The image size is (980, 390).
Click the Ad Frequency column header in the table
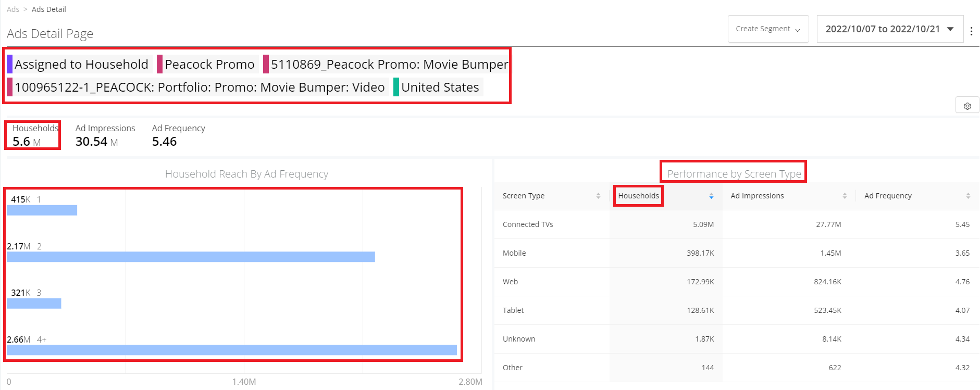click(x=888, y=196)
